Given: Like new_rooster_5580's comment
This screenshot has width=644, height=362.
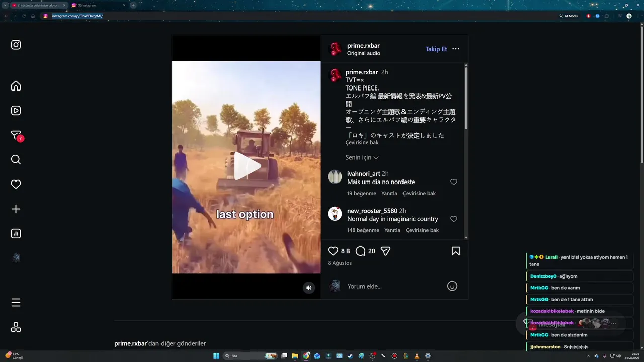Looking at the screenshot, I should pyautogui.click(x=454, y=219).
